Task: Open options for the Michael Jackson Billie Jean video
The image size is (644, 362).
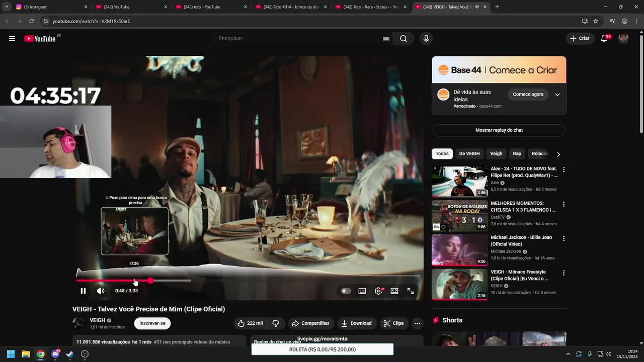Action: coord(563,238)
